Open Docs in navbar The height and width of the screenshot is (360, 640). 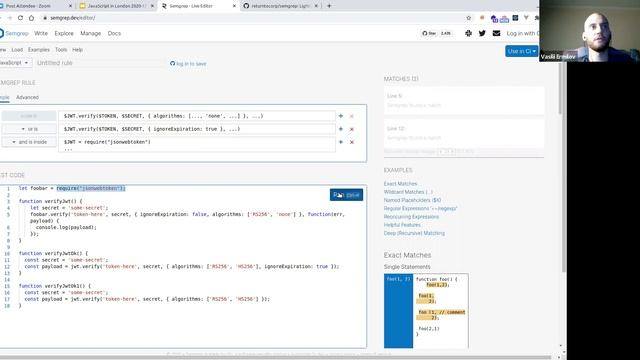click(114, 33)
